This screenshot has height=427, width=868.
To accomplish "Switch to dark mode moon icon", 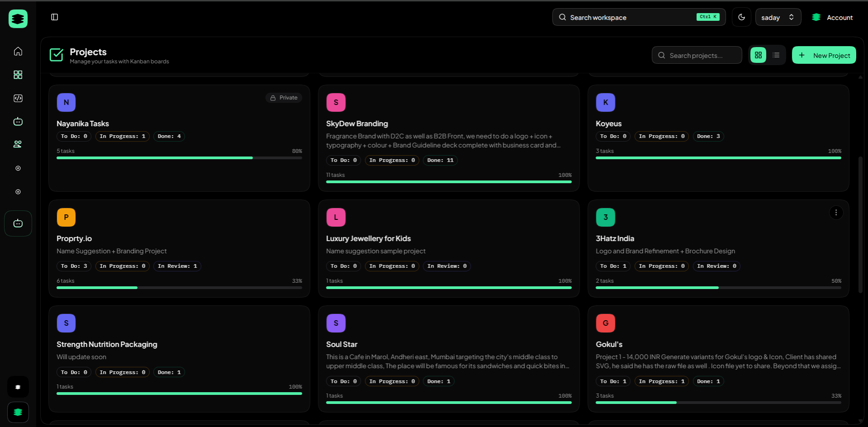I will (741, 17).
